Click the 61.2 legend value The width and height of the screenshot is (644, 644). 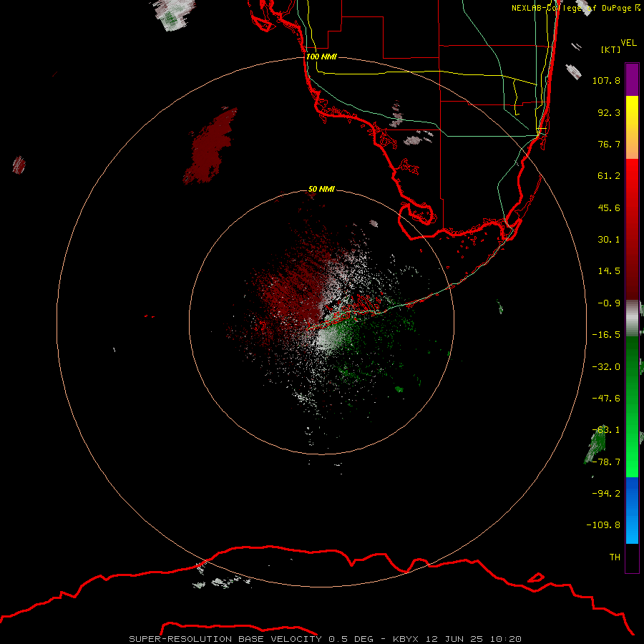coord(609,176)
